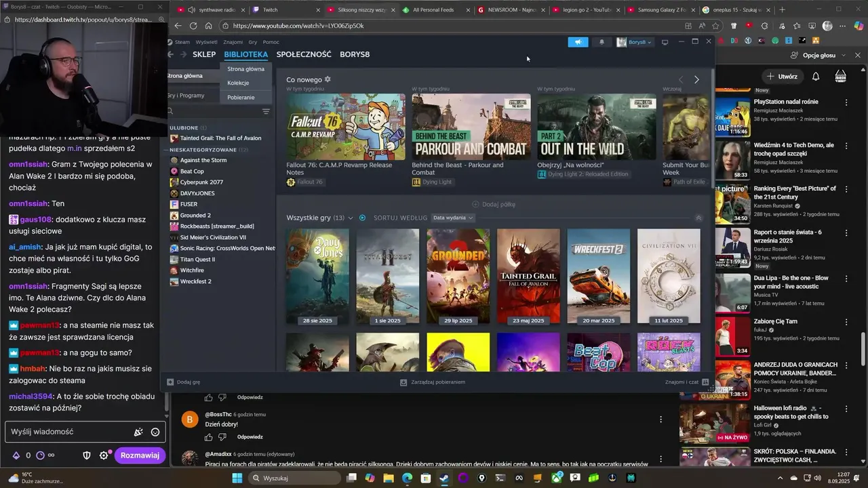Open the SKLEP tab in Steam
Image resolution: width=868 pixels, height=488 pixels.
click(204, 54)
